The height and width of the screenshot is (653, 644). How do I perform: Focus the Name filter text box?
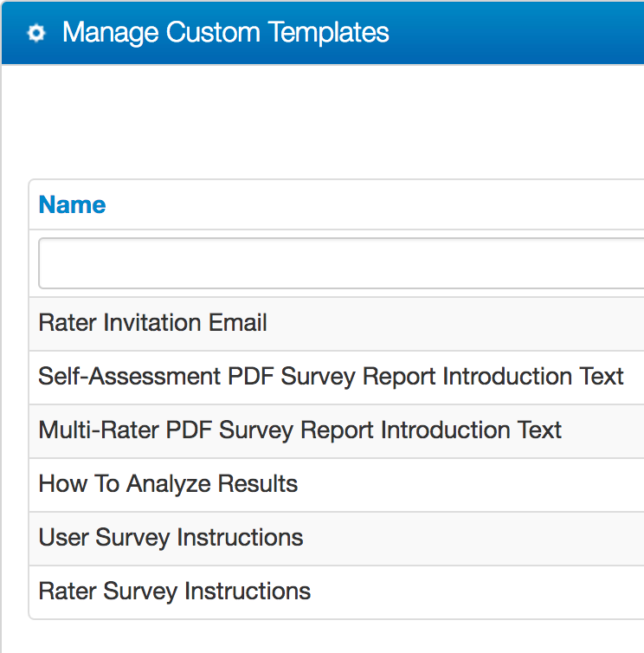[341, 263]
